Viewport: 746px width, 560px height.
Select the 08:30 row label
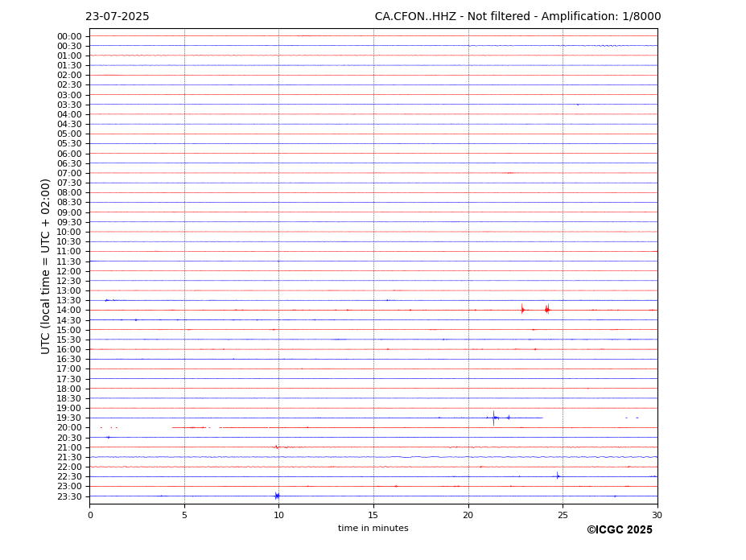click(x=69, y=203)
